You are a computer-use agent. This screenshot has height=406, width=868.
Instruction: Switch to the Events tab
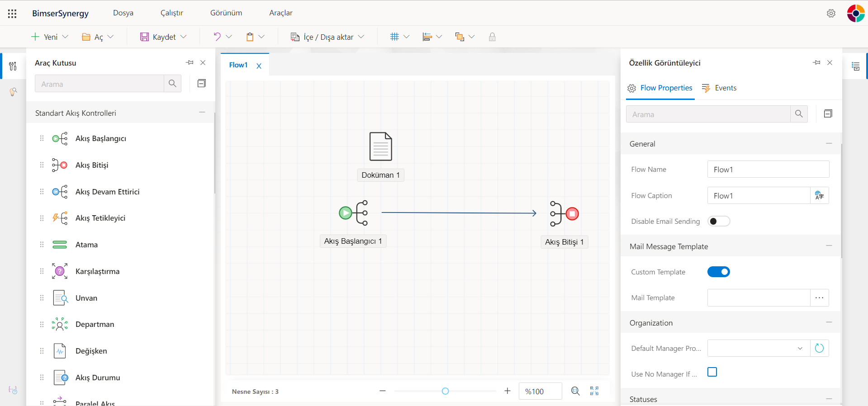pos(719,88)
